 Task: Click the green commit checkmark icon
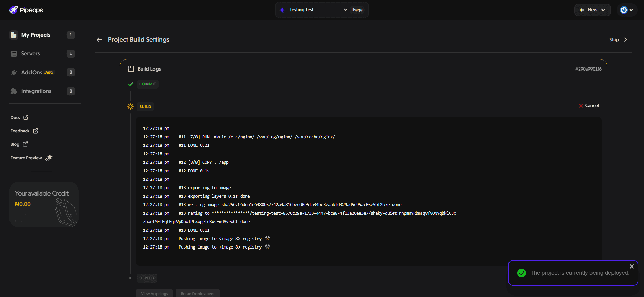click(130, 84)
